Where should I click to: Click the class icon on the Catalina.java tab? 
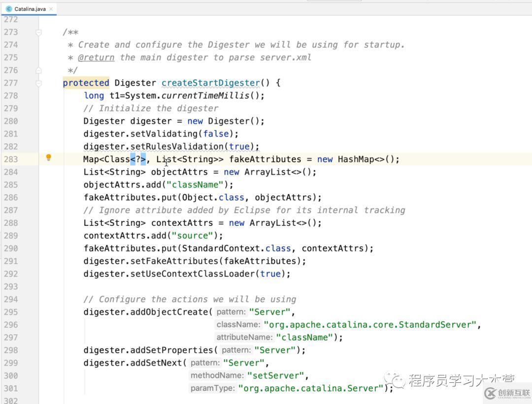[9, 9]
